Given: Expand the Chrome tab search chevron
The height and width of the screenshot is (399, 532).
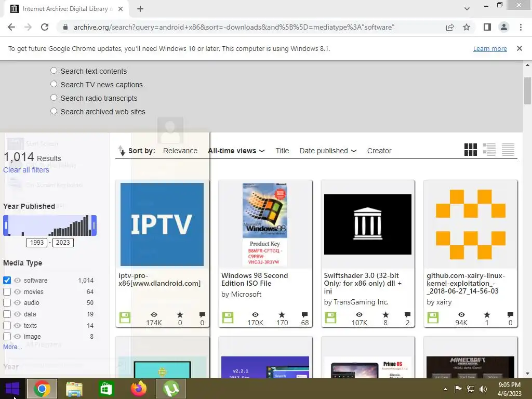Looking at the screenshot, I should (x=467, y=9).
